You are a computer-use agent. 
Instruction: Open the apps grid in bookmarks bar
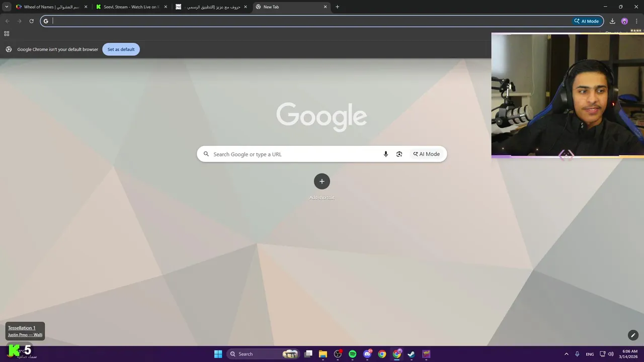click(7, 34)
